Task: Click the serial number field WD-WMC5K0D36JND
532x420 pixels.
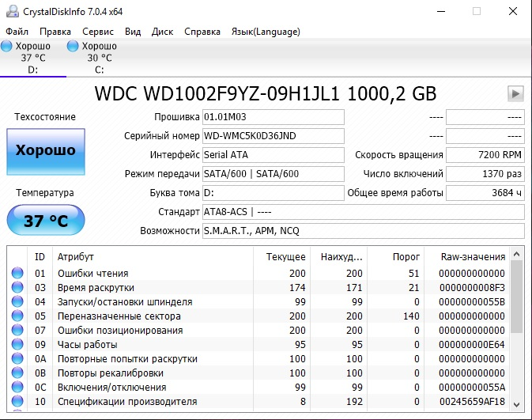Action: (274, 136)
